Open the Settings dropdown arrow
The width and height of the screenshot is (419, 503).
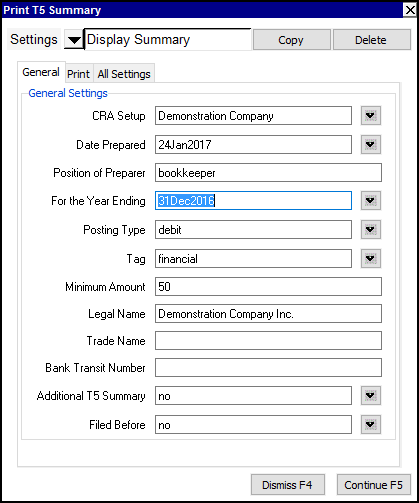click(73, 40)
